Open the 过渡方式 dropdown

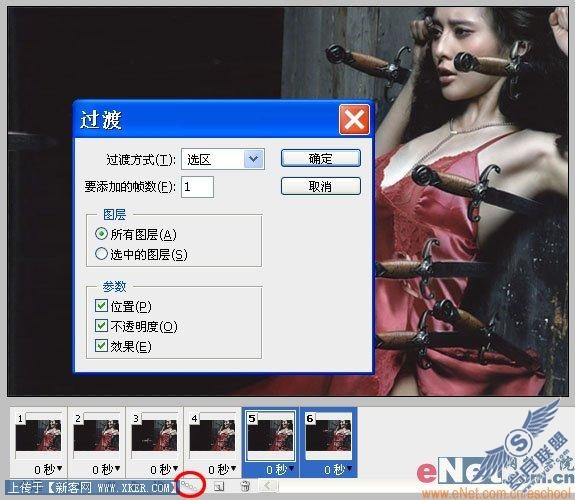(x=223, y=159)
